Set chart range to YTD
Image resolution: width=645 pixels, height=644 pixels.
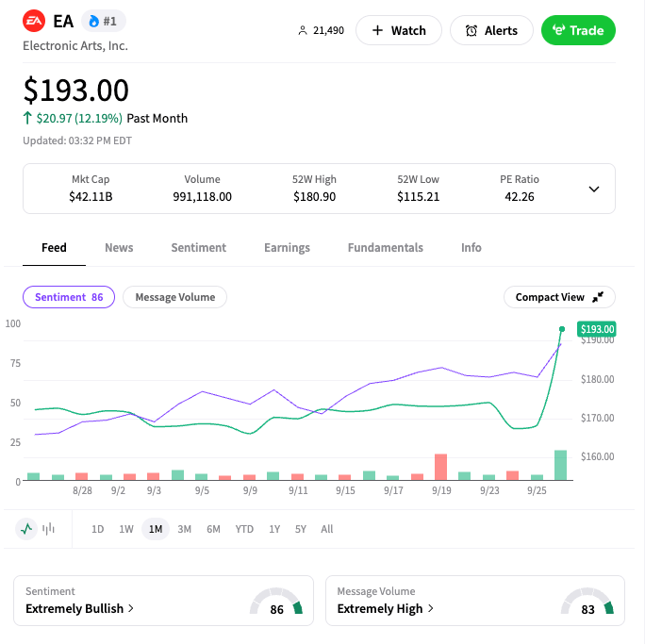coord(244,529)
